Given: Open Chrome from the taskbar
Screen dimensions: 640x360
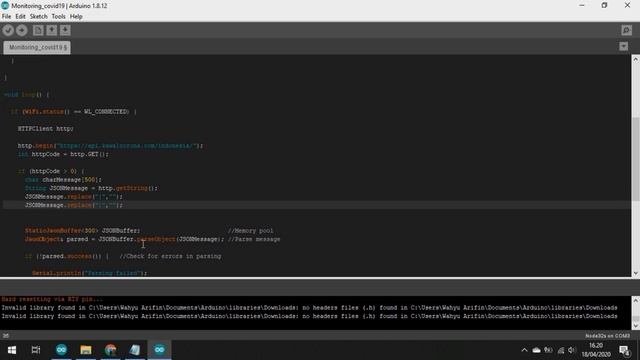Looking at the screenshot, I should point(110,350).
